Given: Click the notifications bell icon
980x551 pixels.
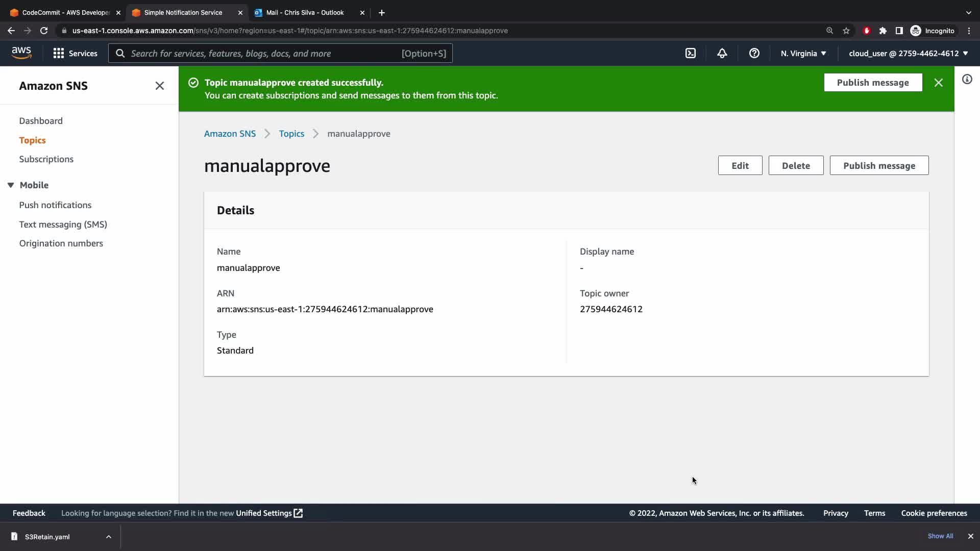Looking at the screenshot, I should click(x=722, y=53).
